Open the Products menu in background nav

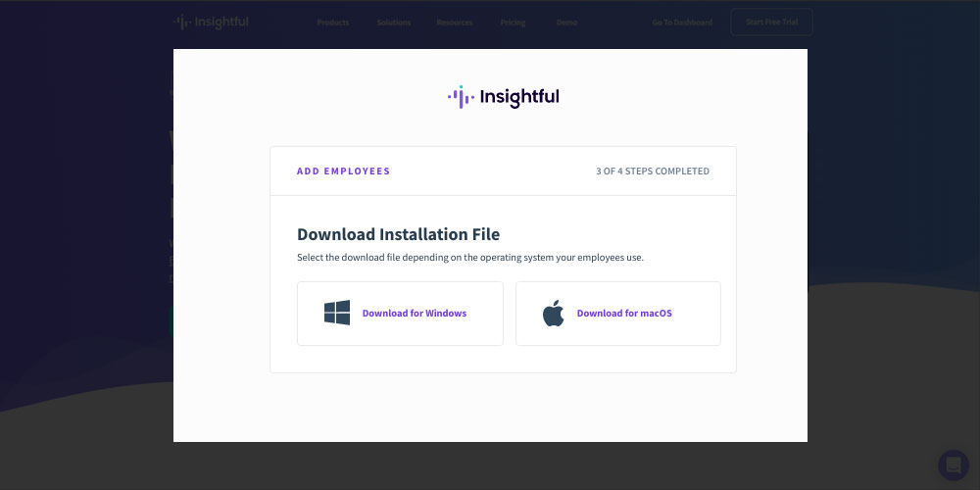[x=333, y=23]
